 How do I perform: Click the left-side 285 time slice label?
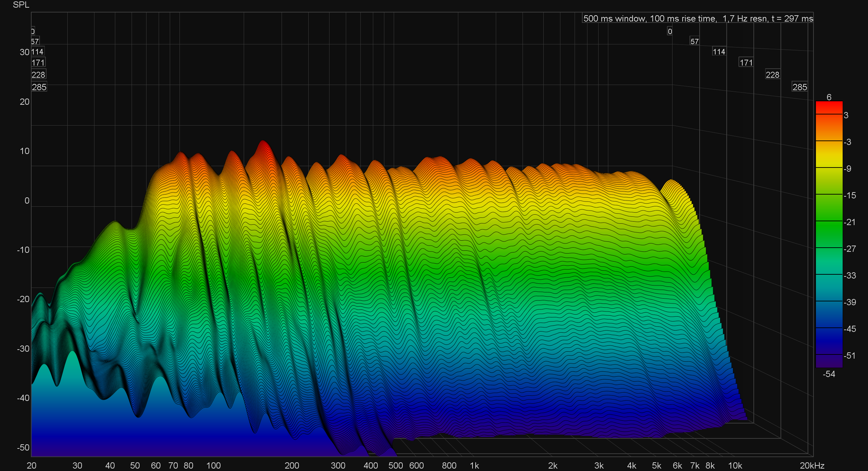(x=39, y=87)
